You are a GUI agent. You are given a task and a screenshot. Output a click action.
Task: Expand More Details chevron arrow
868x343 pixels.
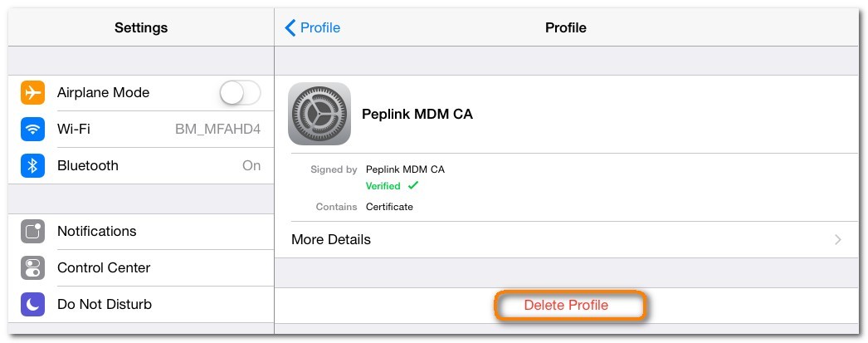pyautogui.click(x=837, y=239)
